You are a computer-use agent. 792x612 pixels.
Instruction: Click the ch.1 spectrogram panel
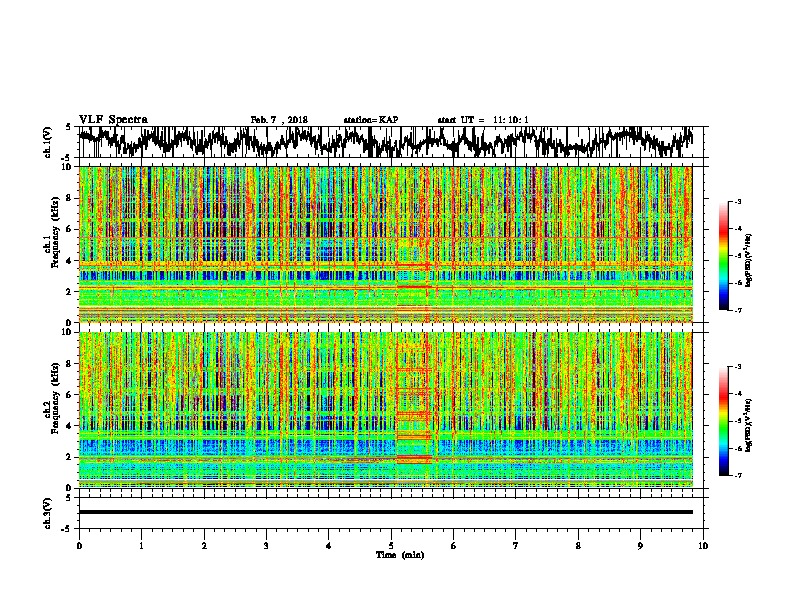click(x=385, y=244)
